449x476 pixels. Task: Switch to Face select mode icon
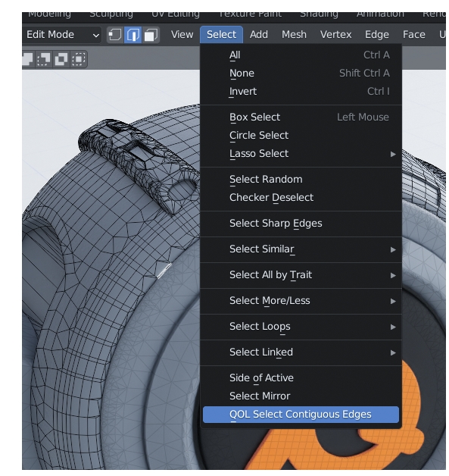coord(151,35)
